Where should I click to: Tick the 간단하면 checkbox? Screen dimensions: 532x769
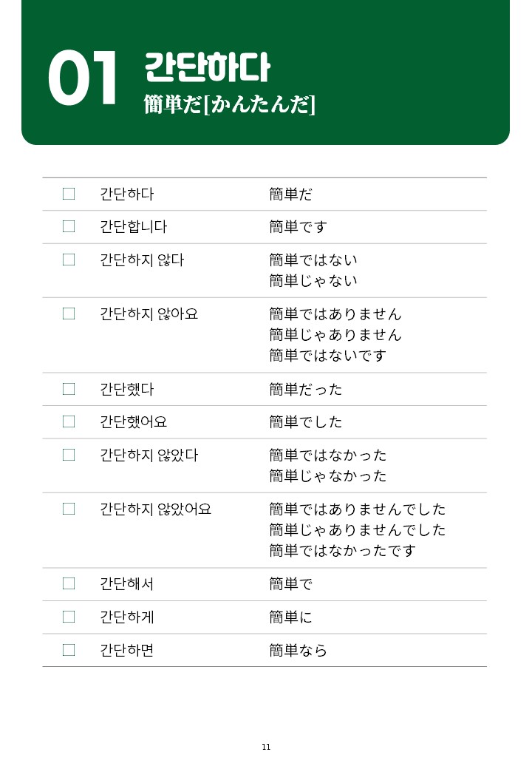(69, 650)
